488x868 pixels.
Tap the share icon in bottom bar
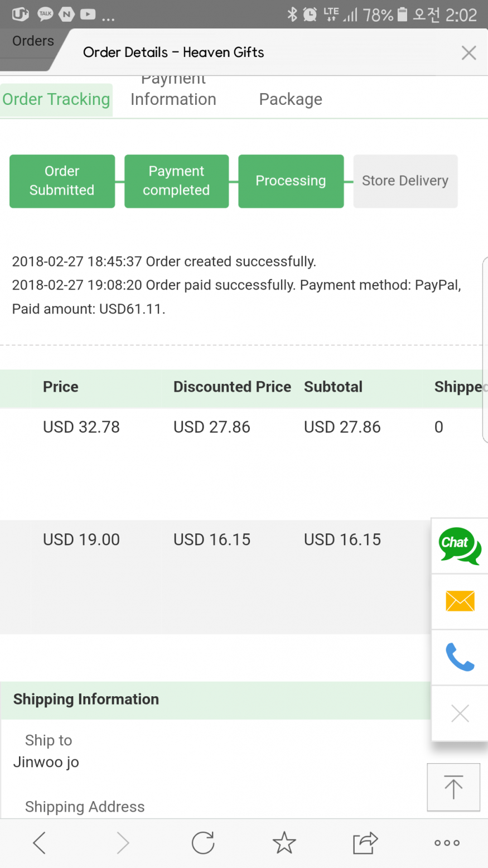(x=365, y=843)
